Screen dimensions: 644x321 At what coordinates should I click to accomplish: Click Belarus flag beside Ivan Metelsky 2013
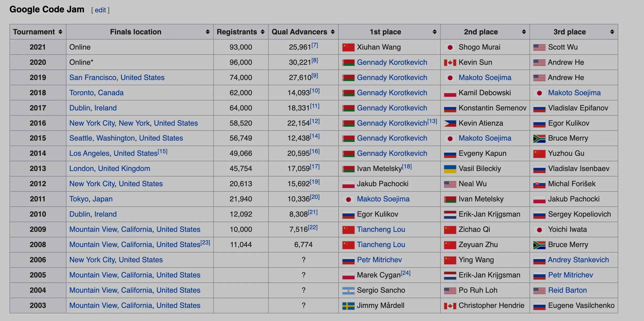click(349, 169)
